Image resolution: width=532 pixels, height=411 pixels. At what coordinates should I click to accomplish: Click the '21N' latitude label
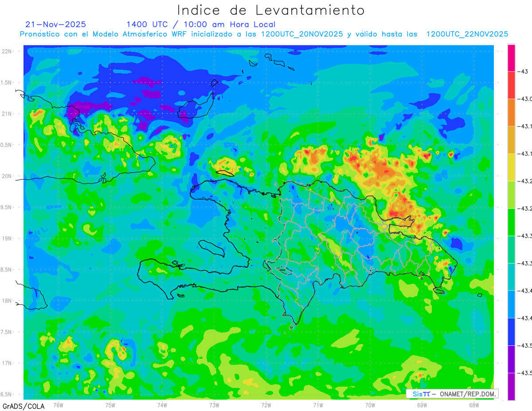7,114
